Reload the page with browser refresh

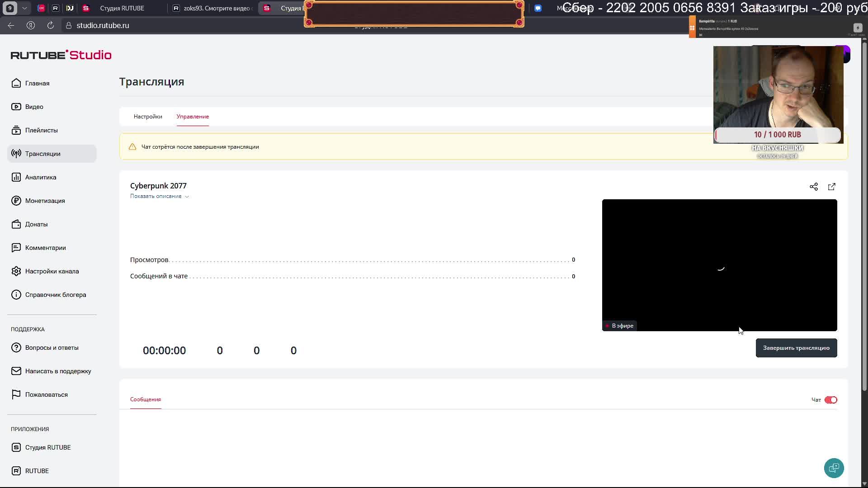click(51, 25)
